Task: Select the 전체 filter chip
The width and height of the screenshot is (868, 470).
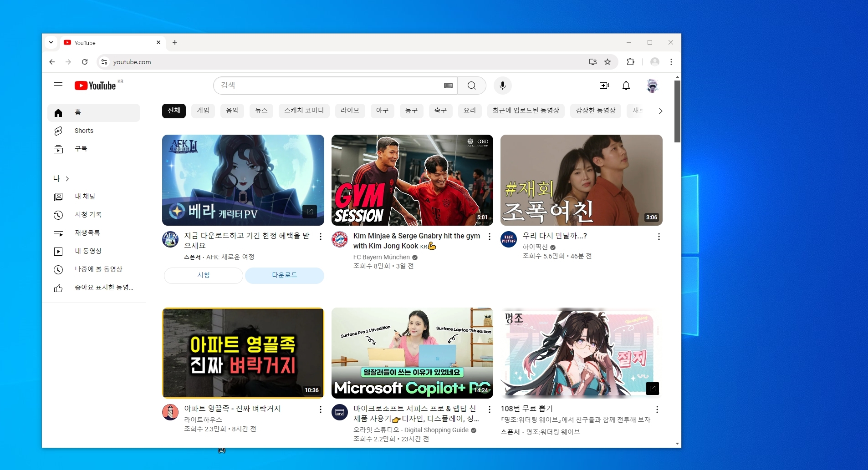Action: click(x=174, y=111)
